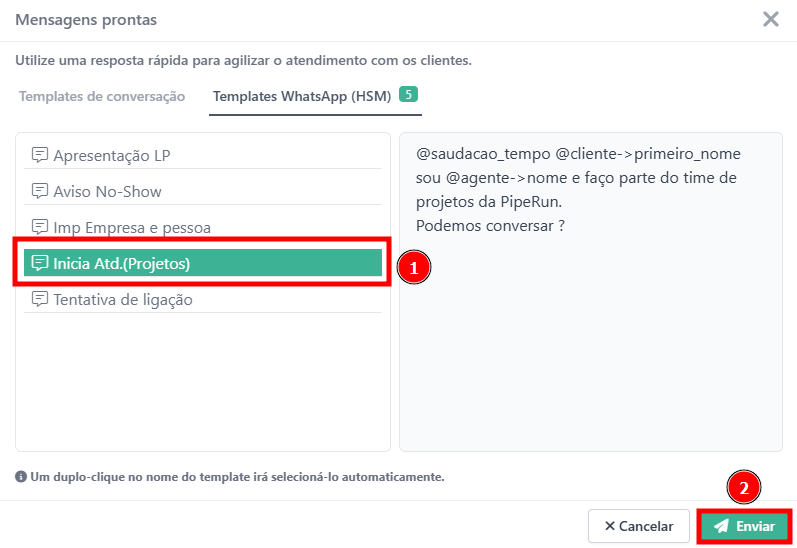The width and height of the screenshot is (797, 548).
Task: Click the paper plane icon on Enviar
Action: click(x=721, y=526)
